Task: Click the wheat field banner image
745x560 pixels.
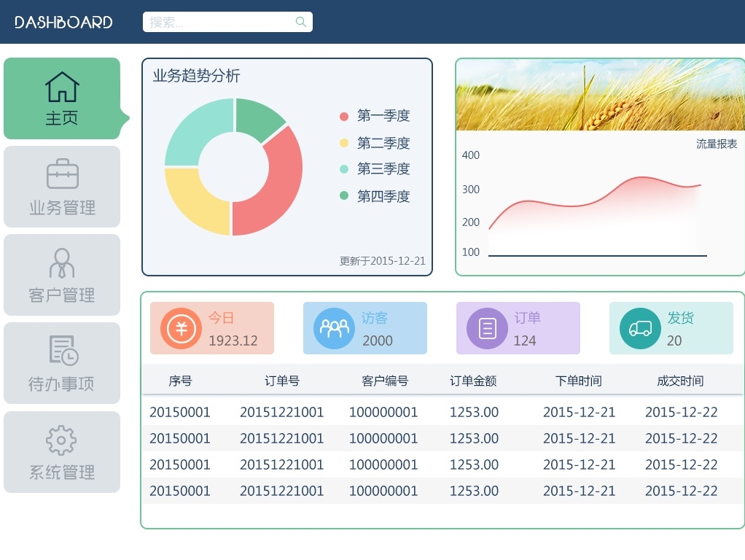Action: pyautogui.click(x=599, y=95)
